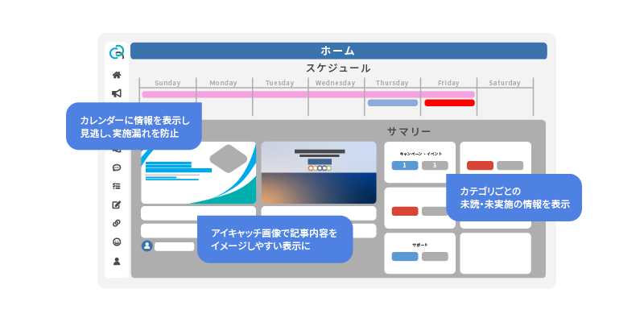Open the article thumbnail with dark blue gradient
Screen dimensions: 644x322
coord(319,173)
